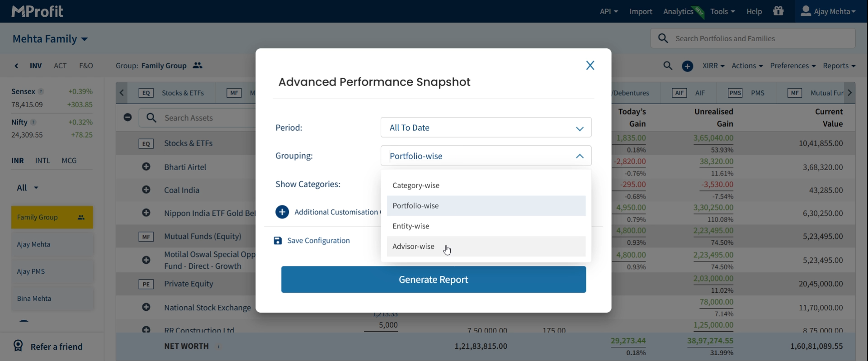868x361 pixels.
Task: Switch to the INV tab
Action: pos(36,66)
